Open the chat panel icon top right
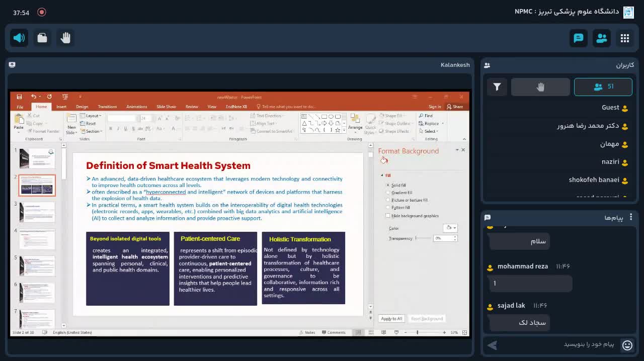644x361 pixels. pyautogui.click(x=579, y=38)
